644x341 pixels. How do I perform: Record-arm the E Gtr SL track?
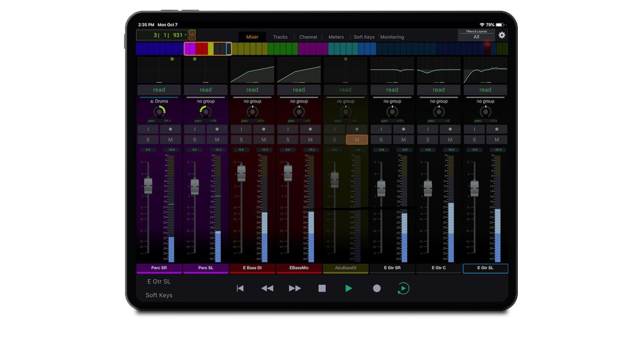pyautogui.click(x=496, y=129)
